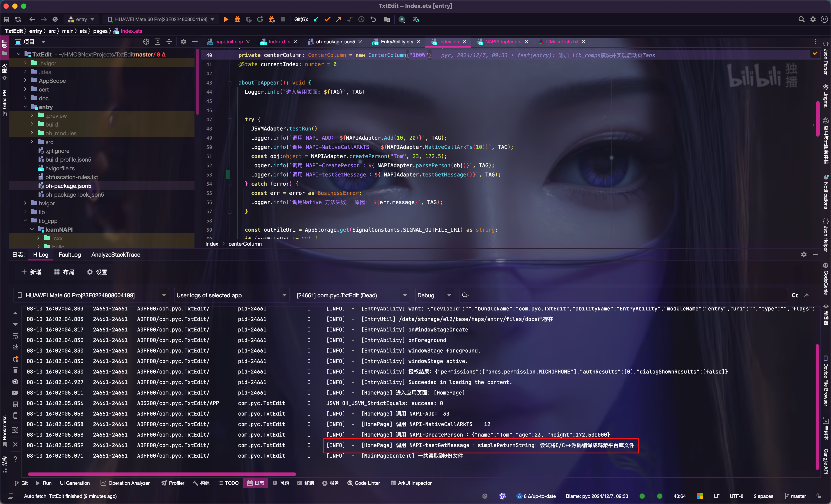
Task: Click the translate icon in toolbar
Action: [416, 19]
